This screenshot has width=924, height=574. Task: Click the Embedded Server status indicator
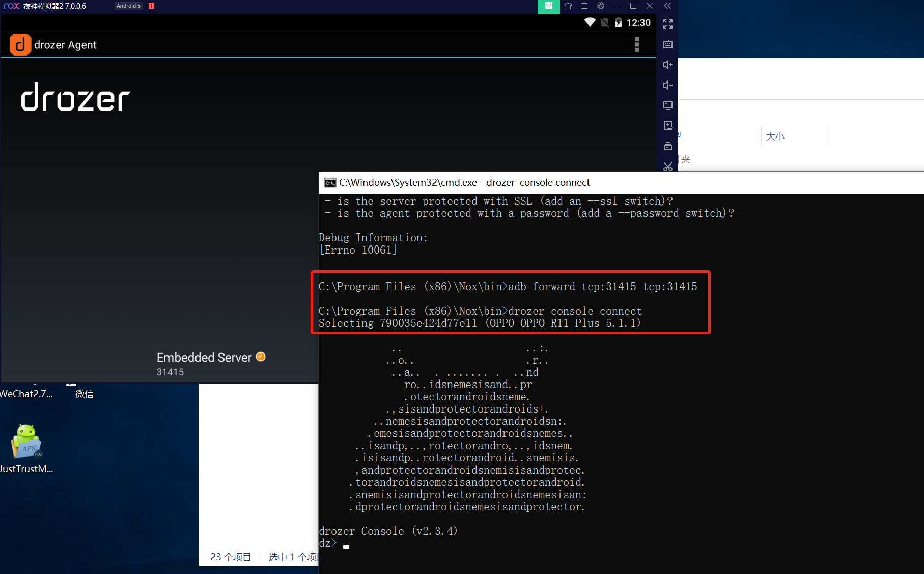pos(261,357)
